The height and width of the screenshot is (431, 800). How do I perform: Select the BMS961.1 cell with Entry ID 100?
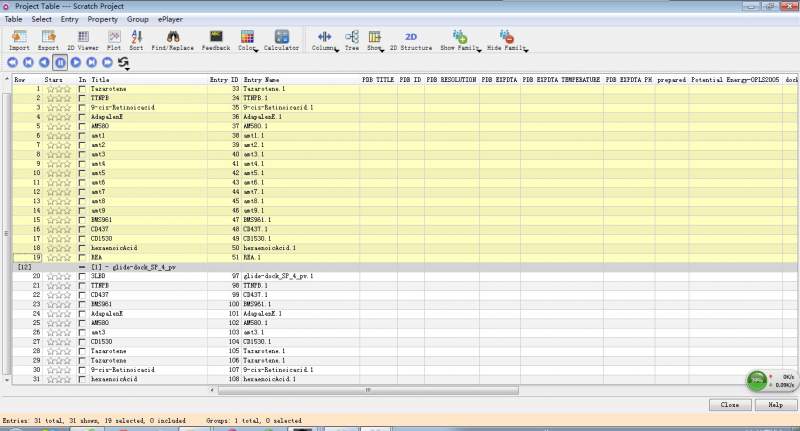pyautogui.click(x=301, y=305)
